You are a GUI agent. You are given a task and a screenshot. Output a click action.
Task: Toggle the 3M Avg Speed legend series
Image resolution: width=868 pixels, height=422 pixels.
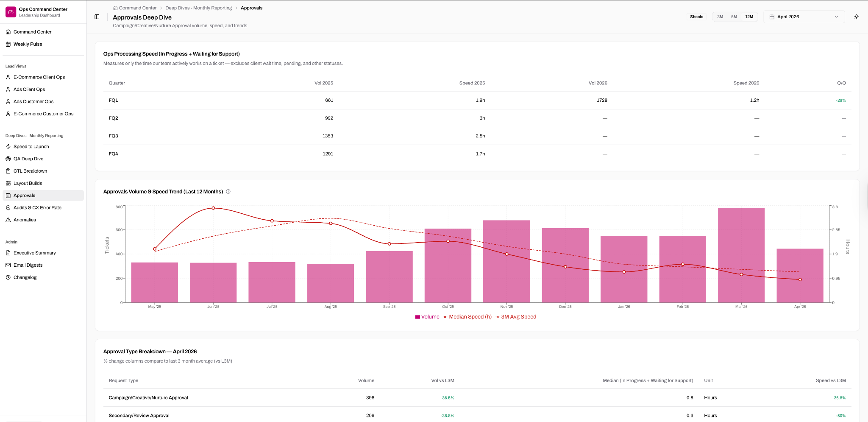click(516, 317)
